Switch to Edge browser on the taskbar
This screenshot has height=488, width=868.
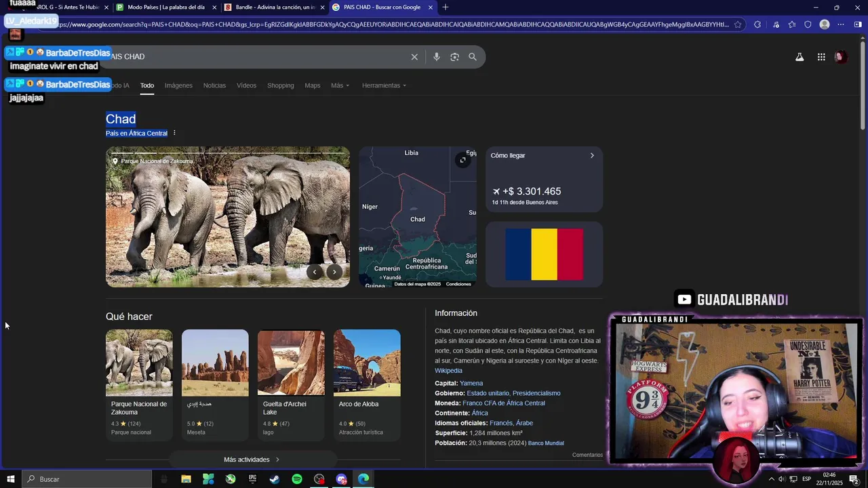[x=363, y=479]
